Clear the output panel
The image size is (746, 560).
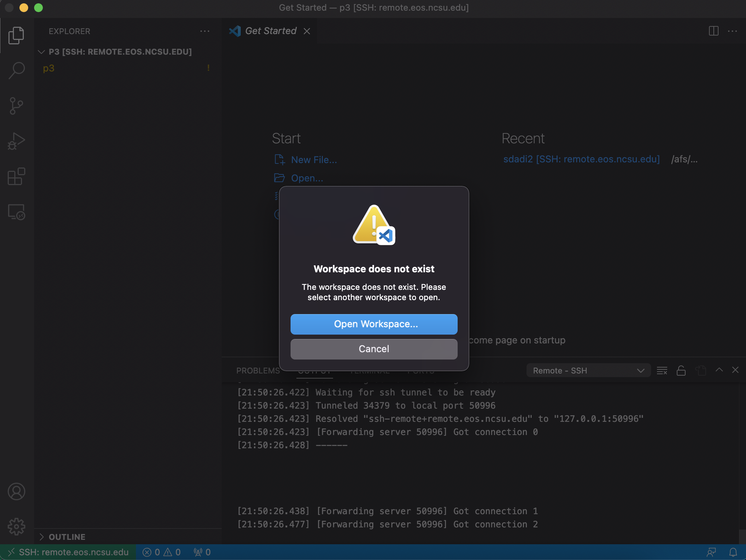[x=662, y=371]
